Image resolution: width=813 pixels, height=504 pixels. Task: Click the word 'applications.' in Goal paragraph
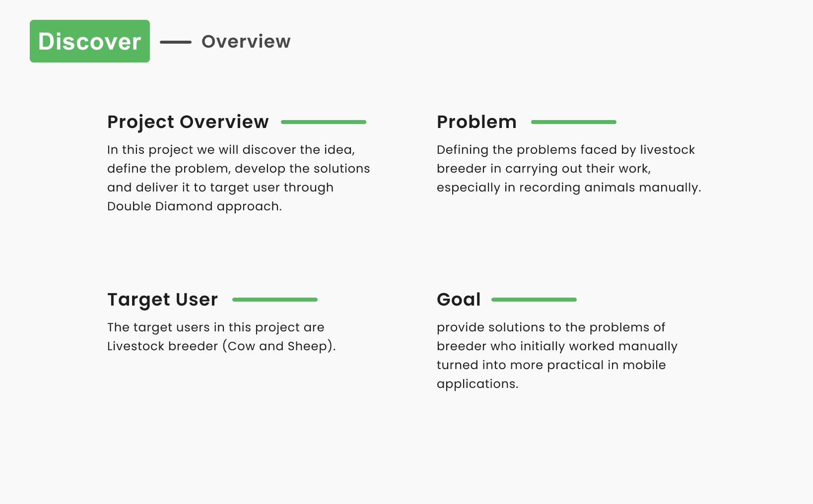(x=477, y=384)
